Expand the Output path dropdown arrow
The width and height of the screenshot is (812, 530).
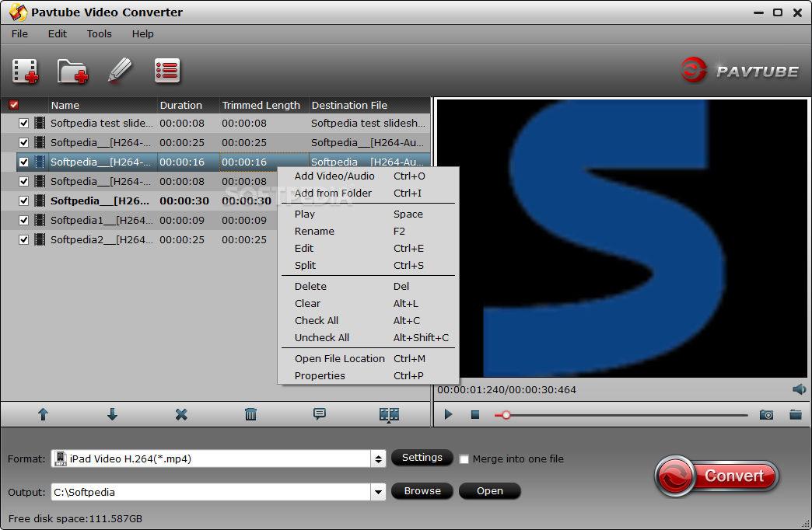coord(379,492)
